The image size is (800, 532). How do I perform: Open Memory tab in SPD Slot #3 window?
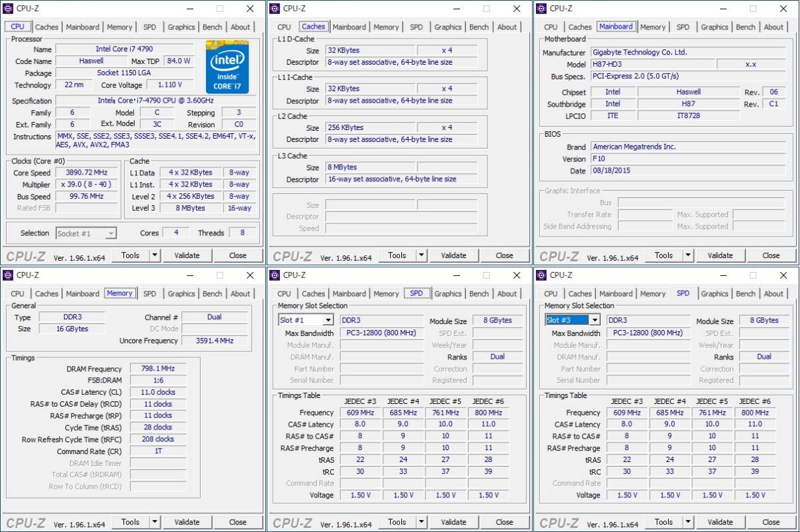click(x=653, y=294)
